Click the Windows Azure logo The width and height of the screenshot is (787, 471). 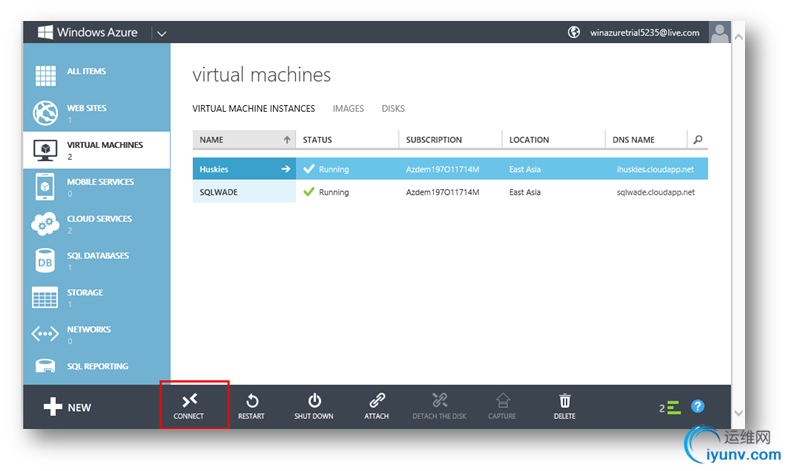[x=88, y=33]
